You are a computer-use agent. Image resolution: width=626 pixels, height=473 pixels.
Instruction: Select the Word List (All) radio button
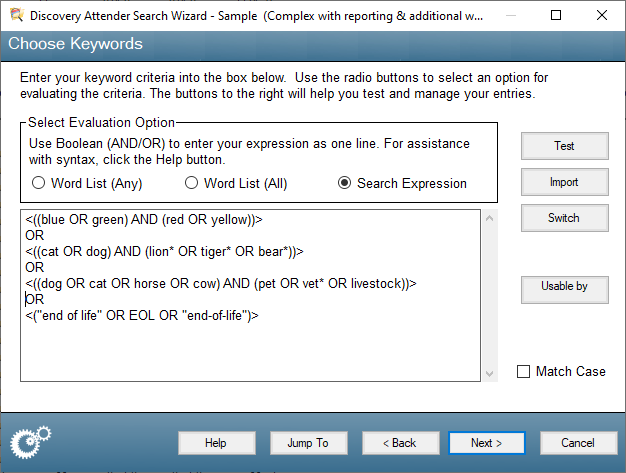(192, 183)
